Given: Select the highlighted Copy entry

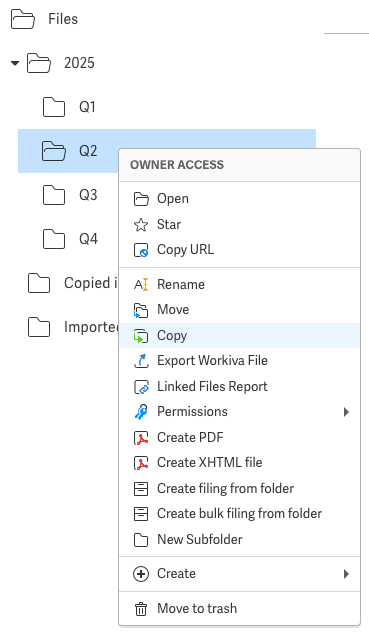Looking at the screenshot, I should coord(239,335).
